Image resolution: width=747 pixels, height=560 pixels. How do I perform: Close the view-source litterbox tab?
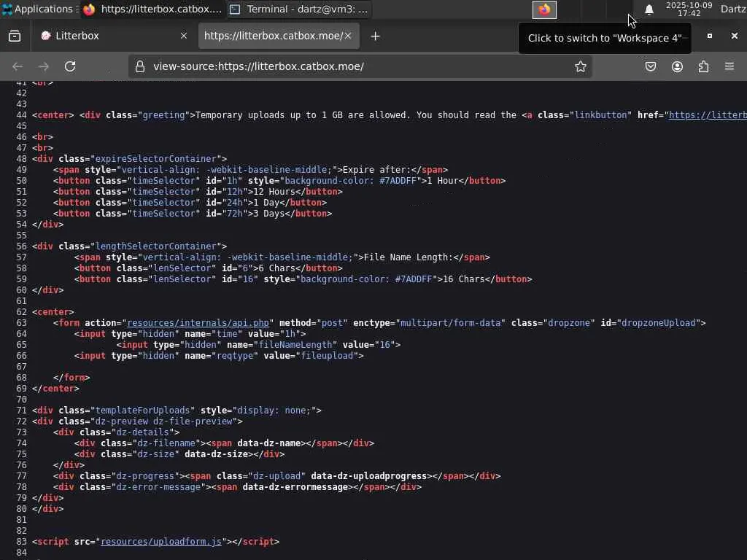click(x=348, y=36)
